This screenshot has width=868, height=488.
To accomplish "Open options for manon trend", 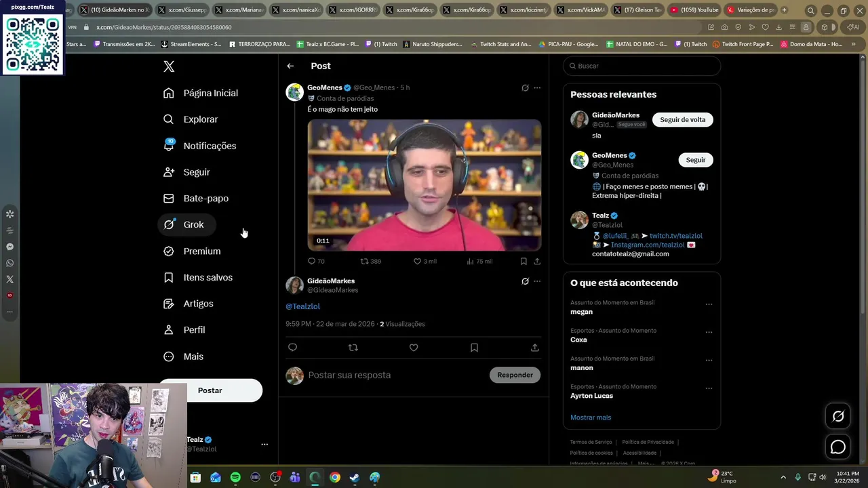I will pyautogui.click(x=709, y=361).
